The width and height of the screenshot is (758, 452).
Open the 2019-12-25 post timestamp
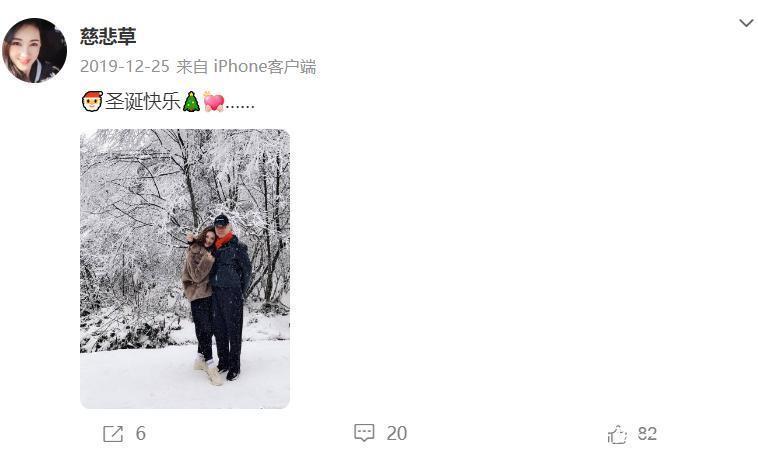tap(125, 66)
